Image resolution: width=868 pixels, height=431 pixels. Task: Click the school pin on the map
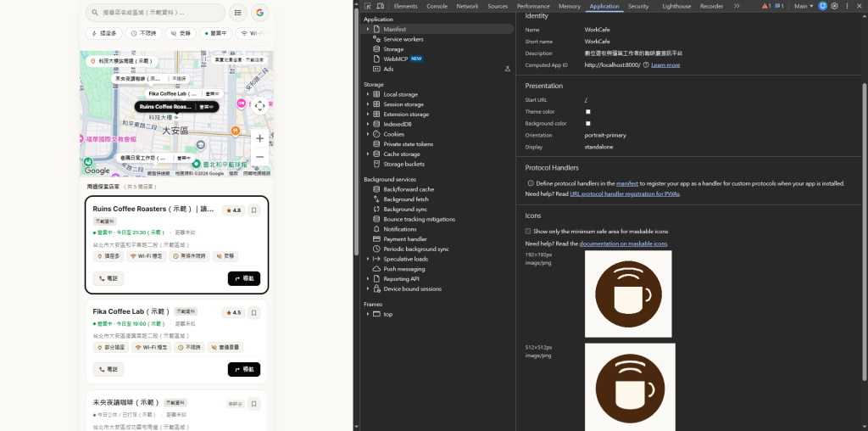click(x=200, y=144)
